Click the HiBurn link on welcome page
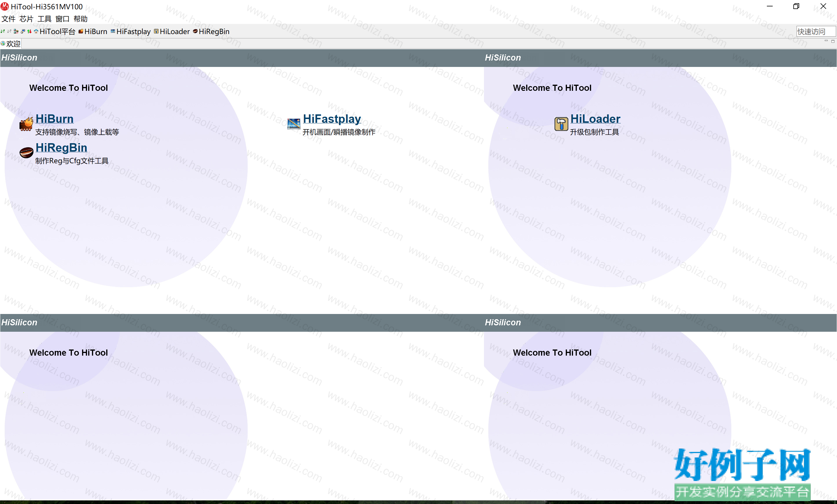Viewport: 837px width, 504px height. 54,119
